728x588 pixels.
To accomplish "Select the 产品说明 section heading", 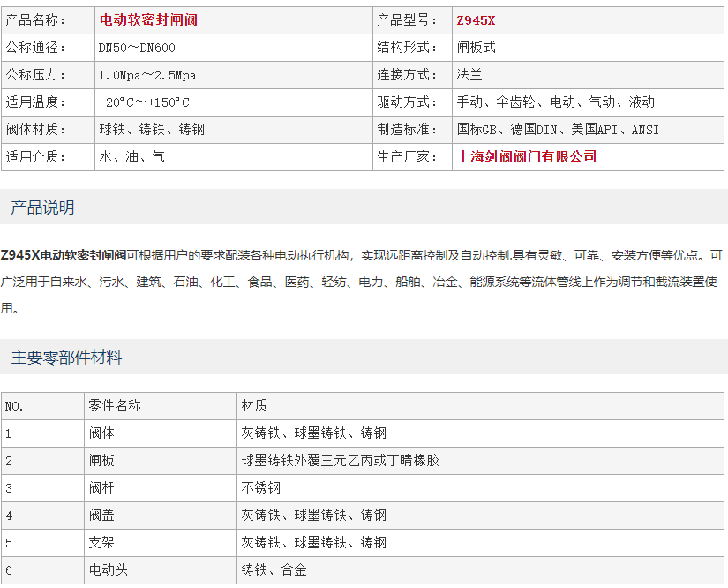I will [x=42, y=207].
